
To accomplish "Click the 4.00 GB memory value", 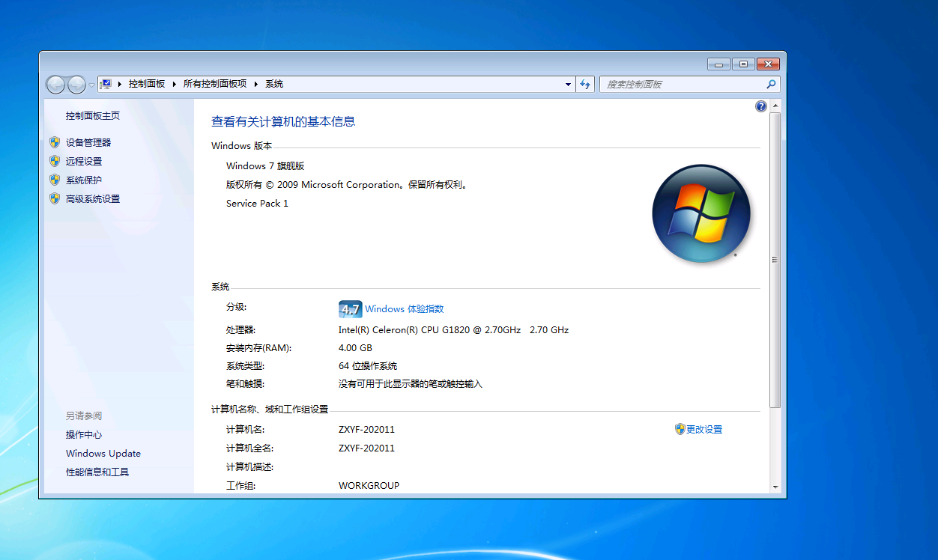I will (355, 347).
